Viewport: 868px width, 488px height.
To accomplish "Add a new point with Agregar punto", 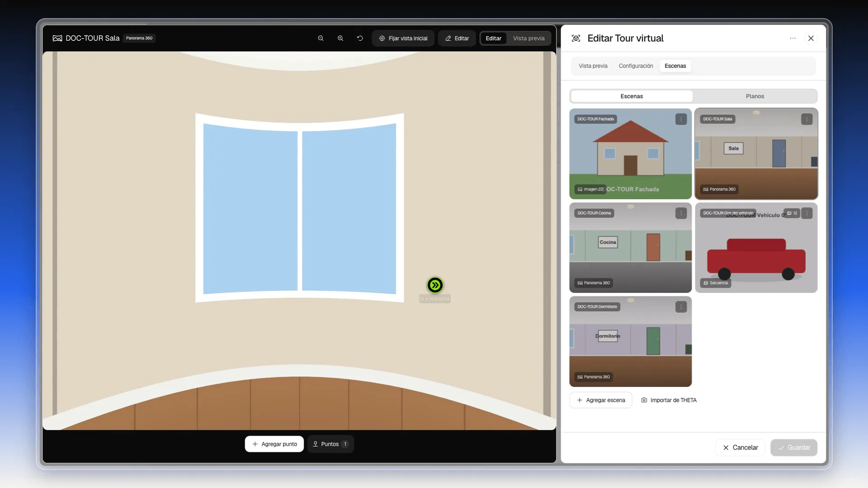I will [274, 444].
